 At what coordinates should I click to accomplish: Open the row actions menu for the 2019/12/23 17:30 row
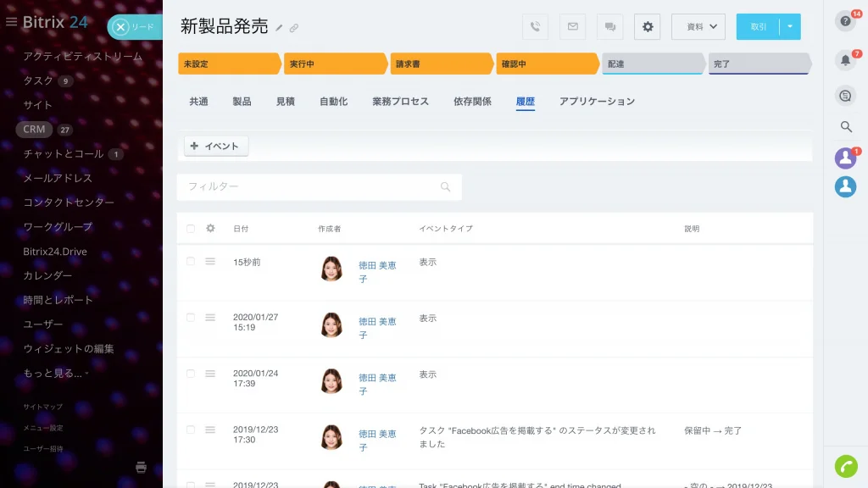click(210, 430)
